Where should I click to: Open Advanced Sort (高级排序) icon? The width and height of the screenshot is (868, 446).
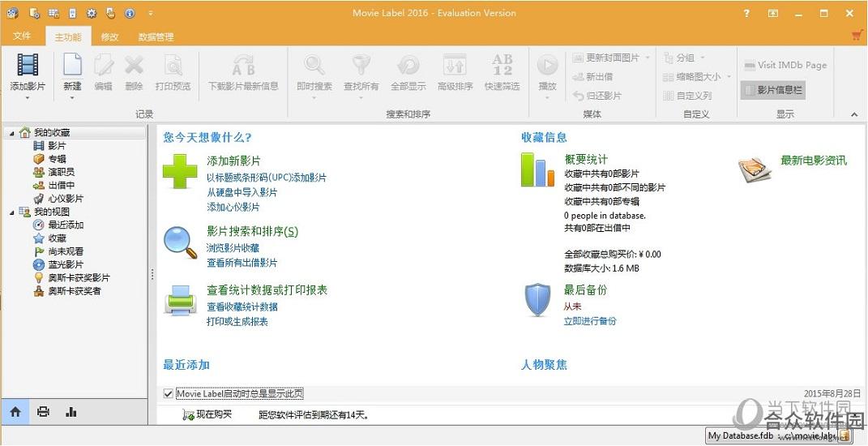pos(455,64)
